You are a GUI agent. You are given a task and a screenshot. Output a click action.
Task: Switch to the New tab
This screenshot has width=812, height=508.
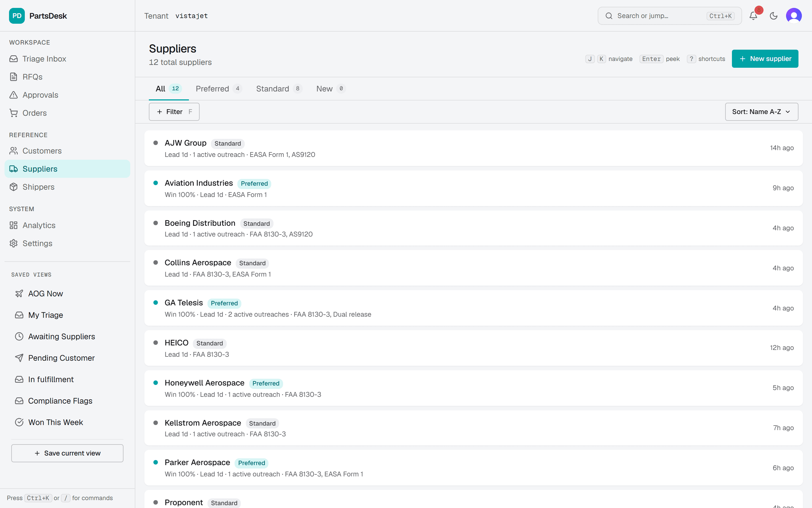point(331,89)
